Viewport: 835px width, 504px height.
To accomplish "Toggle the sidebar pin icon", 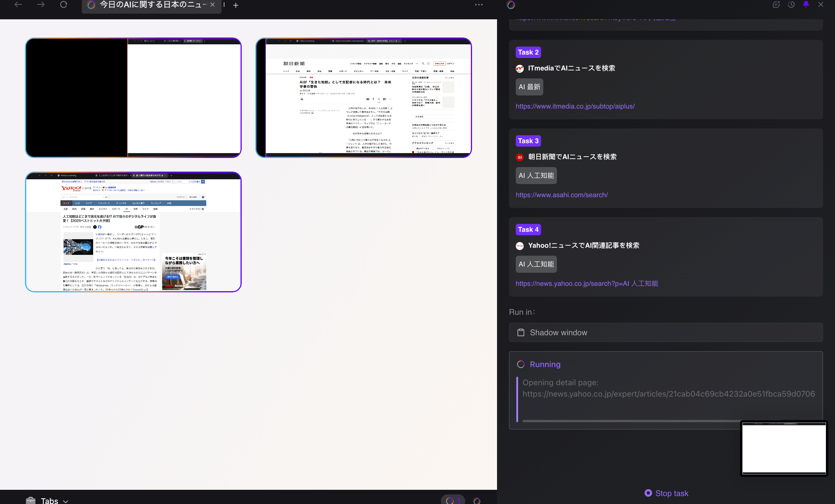I will [x=806, y=5].
